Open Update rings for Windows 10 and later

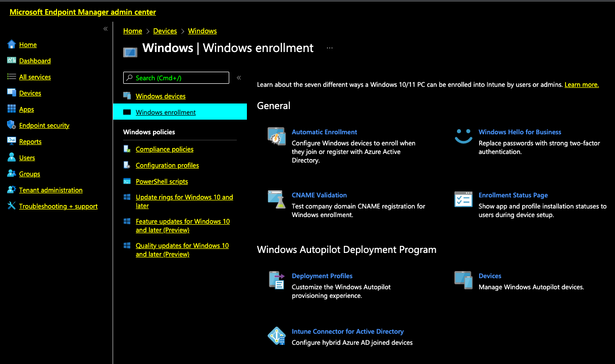click(184, 201)
